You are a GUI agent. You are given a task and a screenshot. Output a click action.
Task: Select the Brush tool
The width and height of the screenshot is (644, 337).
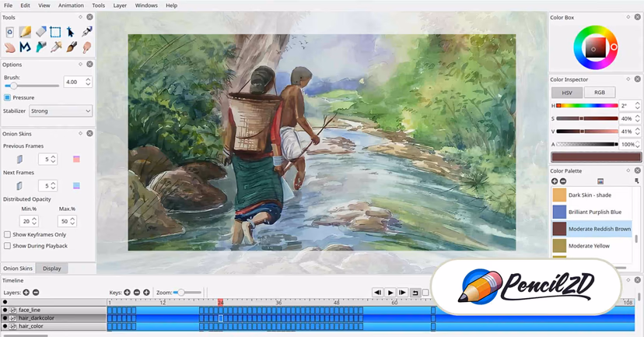point(71,47)
